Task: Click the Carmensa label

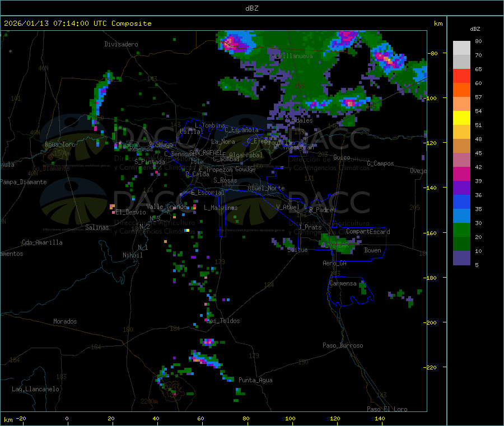Action: [x=343, y=284]
